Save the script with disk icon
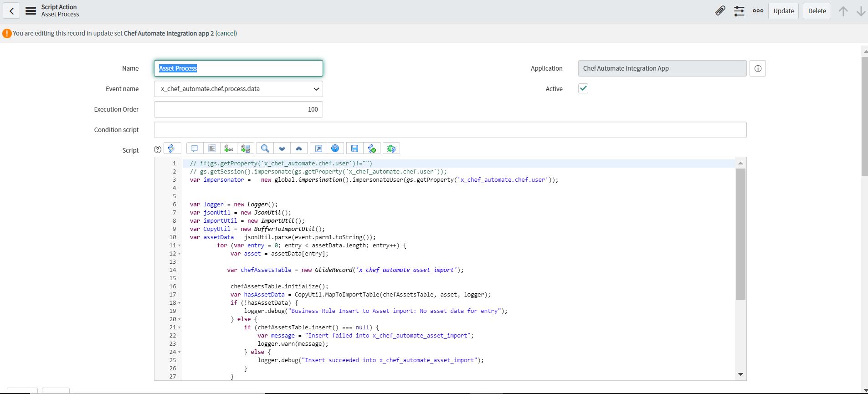The height and width of the screenshot is (394, 868). (354, 148)
